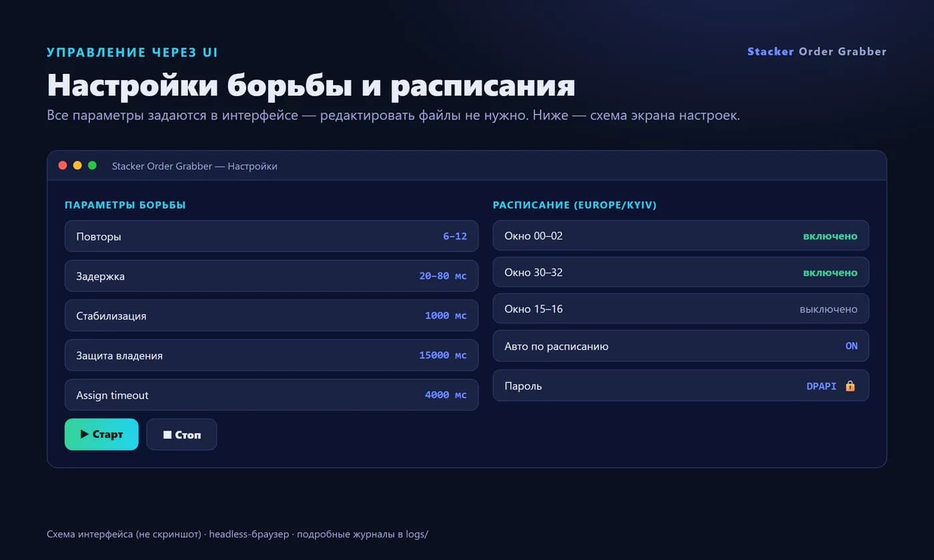
Task: Click the Стабилизация row label
Action: [x=111, y=316]
